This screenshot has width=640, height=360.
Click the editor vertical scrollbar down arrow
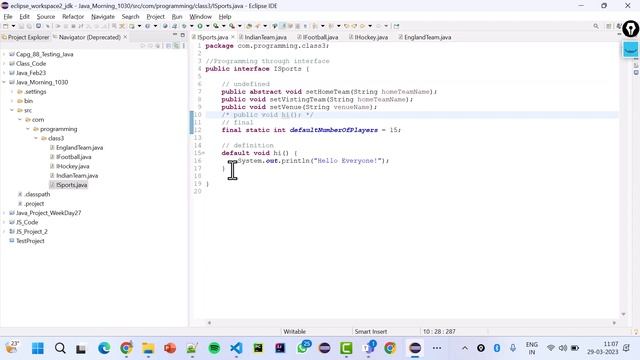[623, 314]
